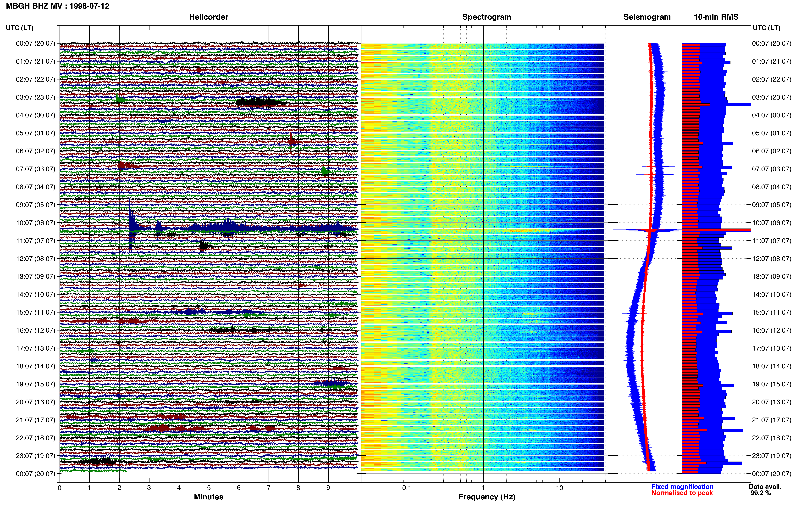Click the Data avail. label

765,487
